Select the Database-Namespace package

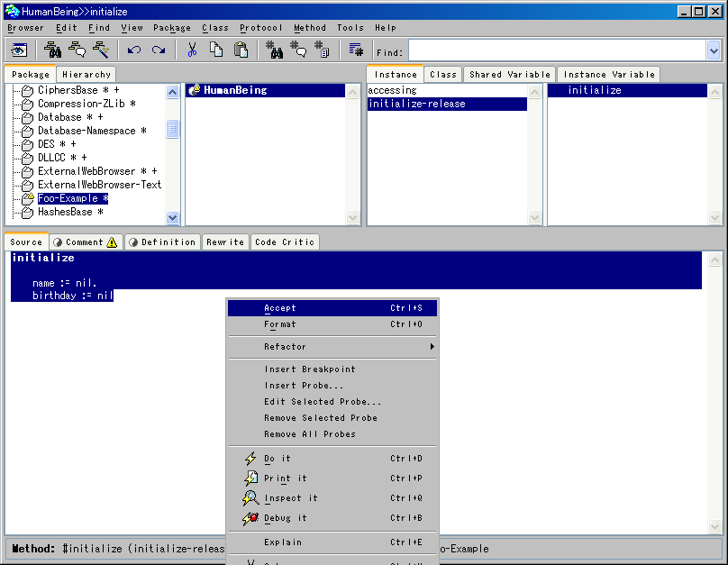tap(92, 131)
